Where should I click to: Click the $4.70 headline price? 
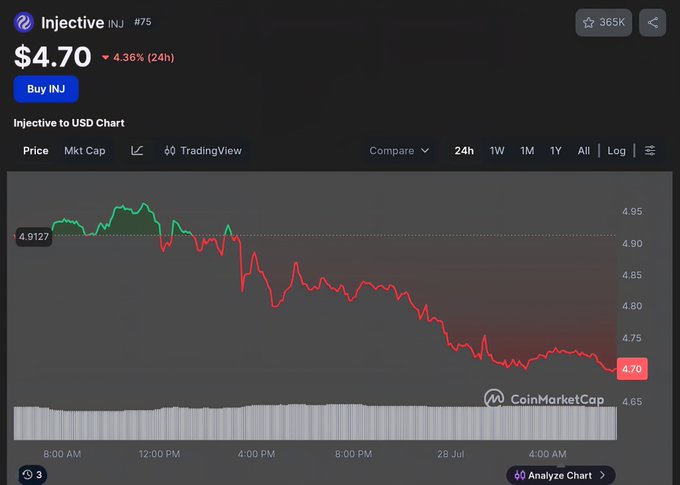coord(53,56)
